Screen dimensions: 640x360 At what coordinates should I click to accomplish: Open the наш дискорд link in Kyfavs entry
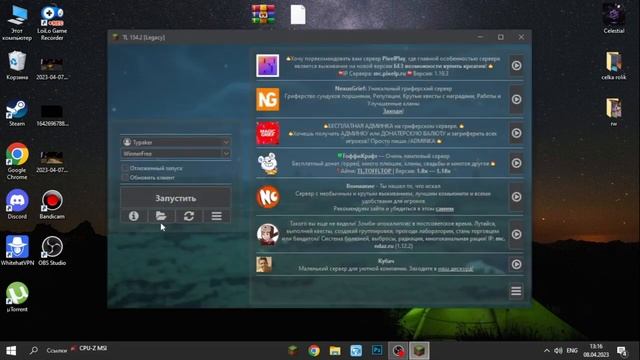456,269
